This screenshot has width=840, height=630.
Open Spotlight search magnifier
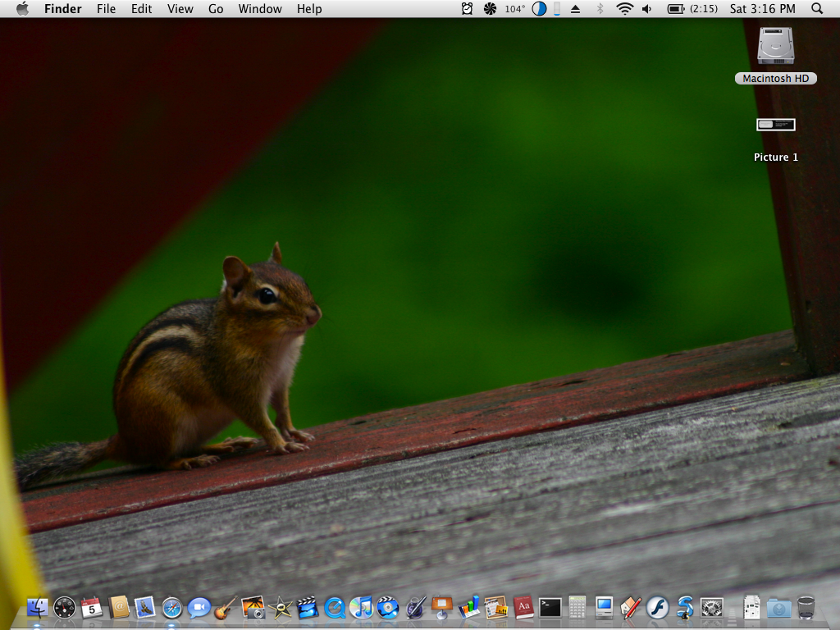pyautogui.click(x=817, y=8)
